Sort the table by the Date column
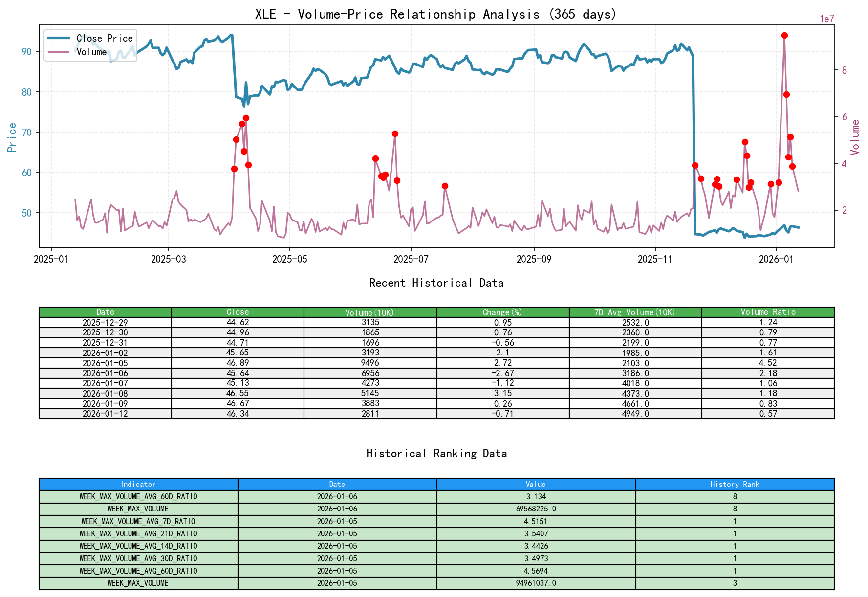Image resolution: width=868 pixels, height=597 pixels. (105, 312)
